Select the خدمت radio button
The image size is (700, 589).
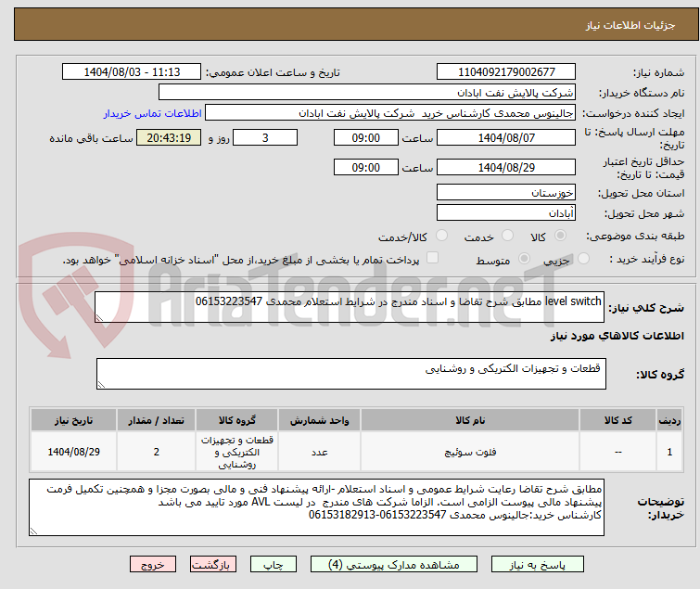point(507,236)
